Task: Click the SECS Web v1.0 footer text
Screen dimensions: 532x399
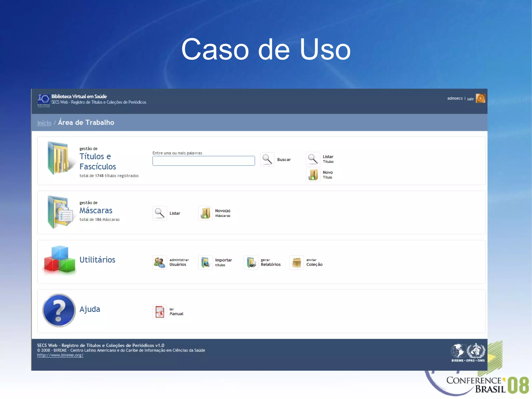Action: [x=101, y=345]
